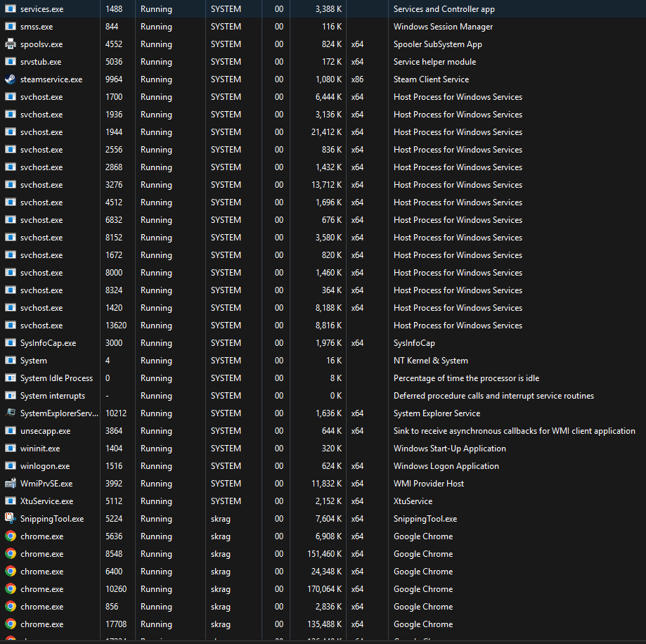Click the icon for svchost.exe PID 13620
The height and width of the screenshot is (644, 646).
[x=11, y=325]
